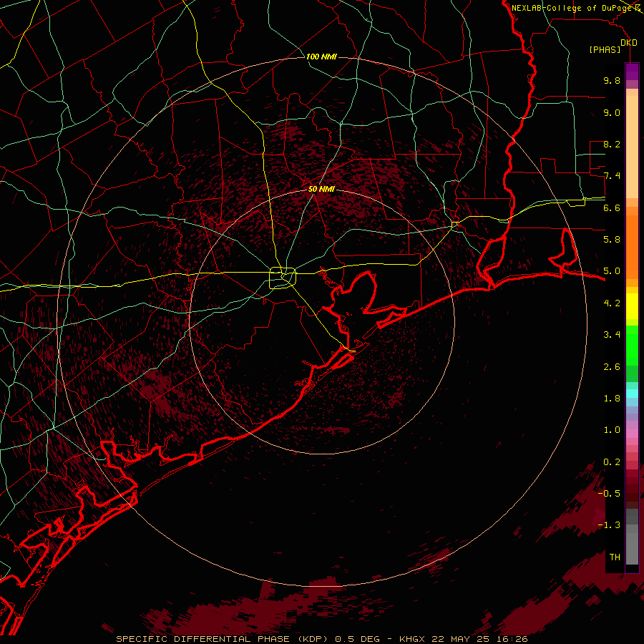Pick the yellow segment of the color bar
This screenshot has width=644, height=644.
tap(632, 306)
